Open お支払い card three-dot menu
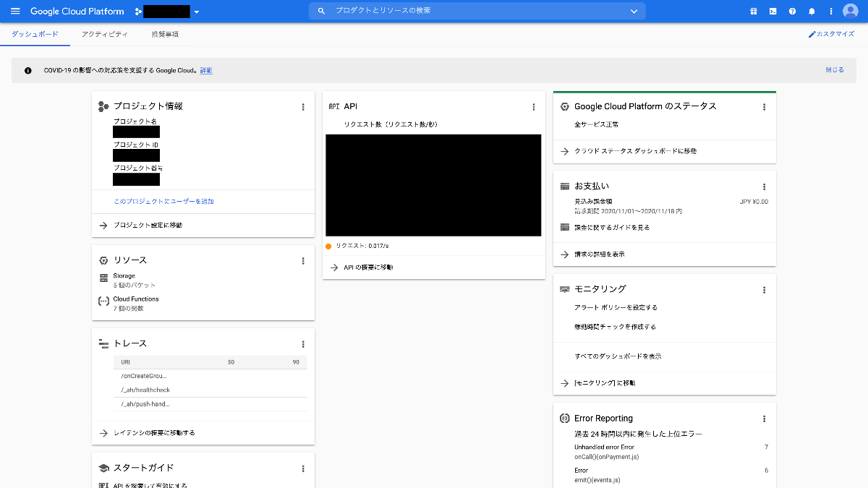Image resolution: width=868 pixels, height=488 pixels. 765,187
